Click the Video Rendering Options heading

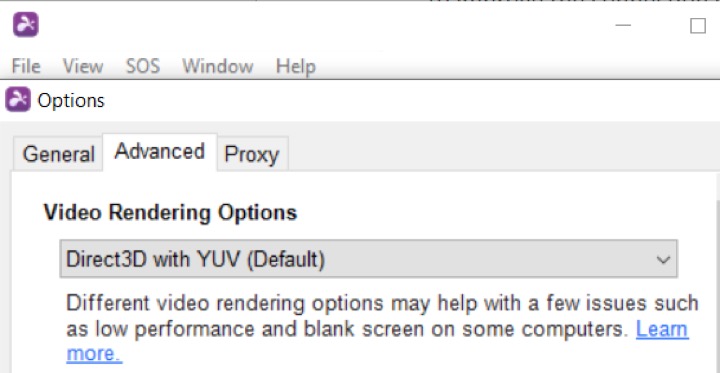click(170, 213)
